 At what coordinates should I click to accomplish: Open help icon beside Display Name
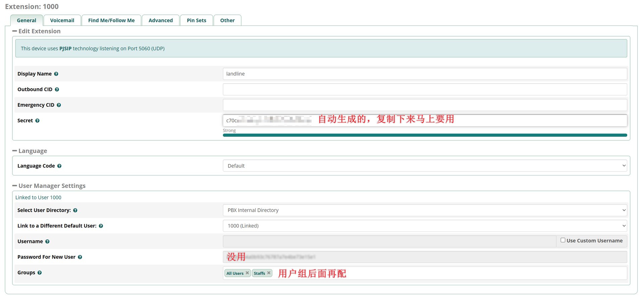pyautogui.click(x=56, y=74)
